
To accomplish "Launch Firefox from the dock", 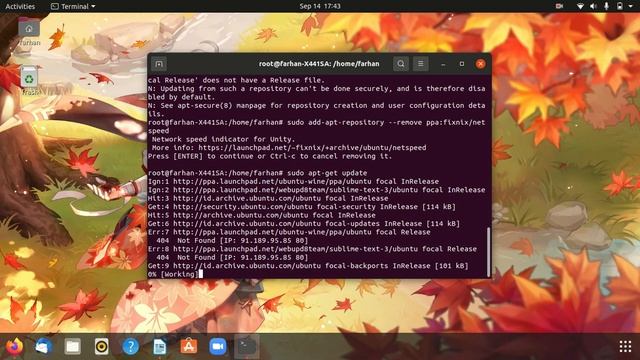I will (15, 347).
